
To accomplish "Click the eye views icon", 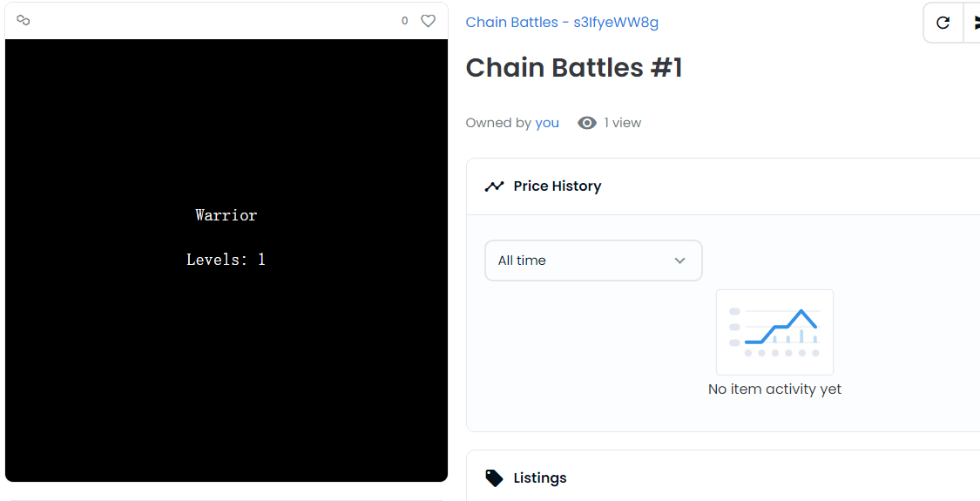I will [x=587, y=123].
